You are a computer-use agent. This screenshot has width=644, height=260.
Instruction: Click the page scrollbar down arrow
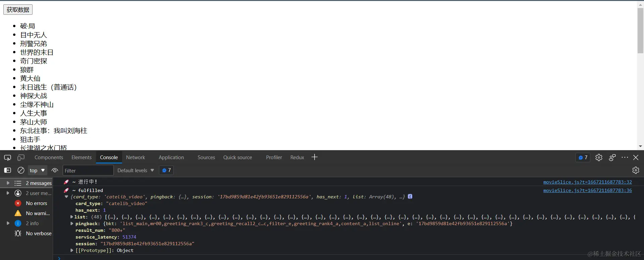click(640, 146)
